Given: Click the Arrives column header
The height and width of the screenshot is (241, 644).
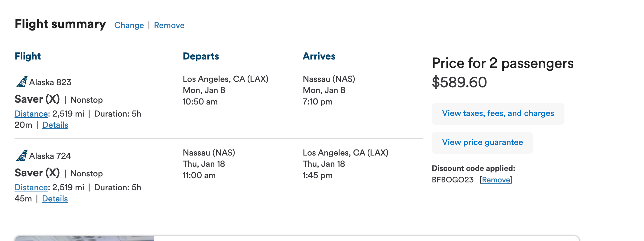Looking at the screenshot, I should pos(319,56).
